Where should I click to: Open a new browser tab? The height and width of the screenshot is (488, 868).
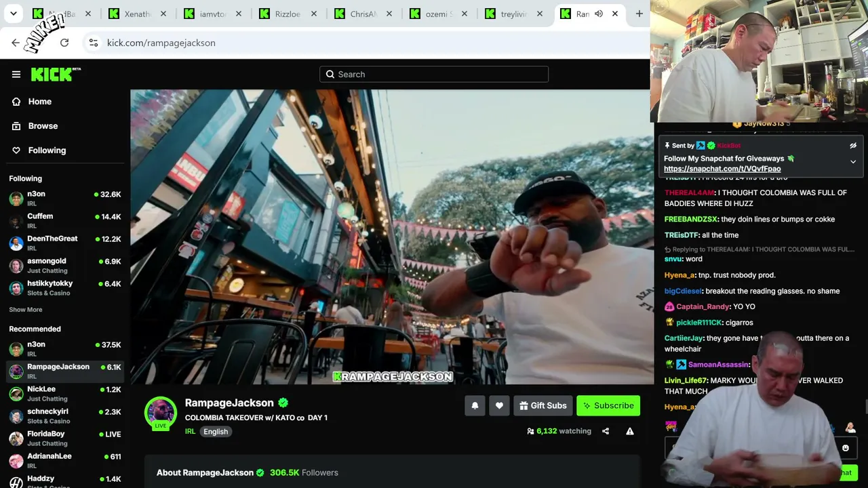(639, 14)
